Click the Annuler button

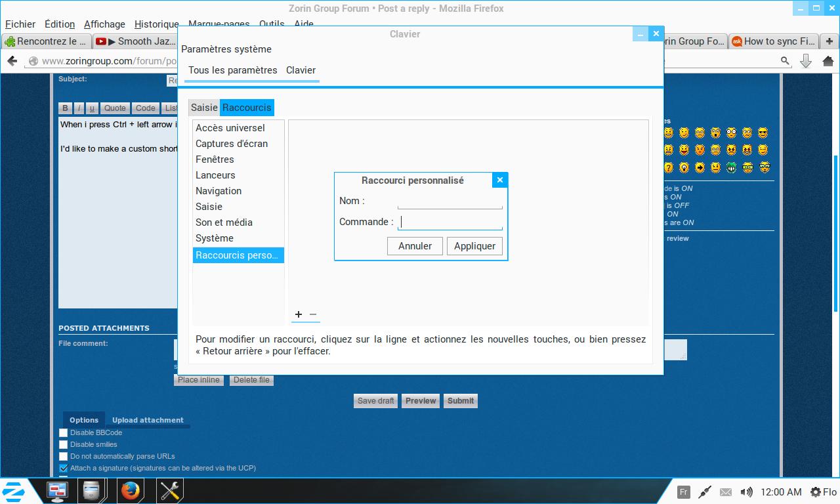[x=415, y=246]
